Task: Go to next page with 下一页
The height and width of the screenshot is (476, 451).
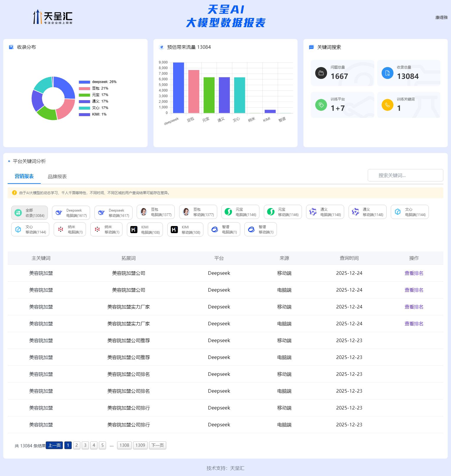Action: 158,445
